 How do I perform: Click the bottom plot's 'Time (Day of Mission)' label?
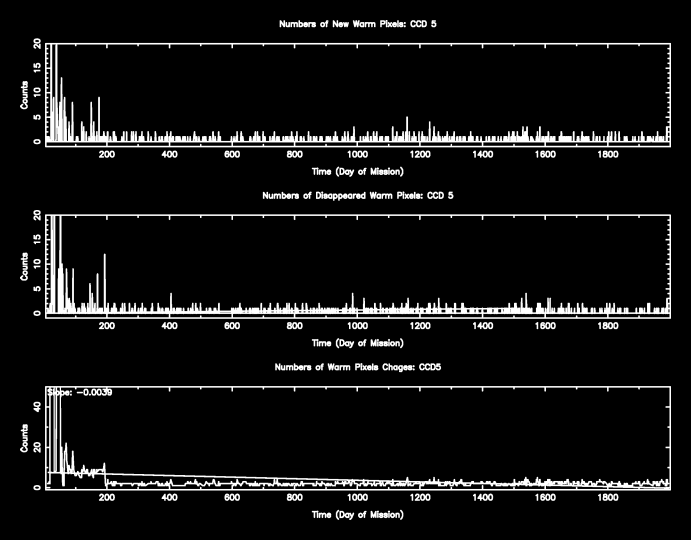(357, 515)
